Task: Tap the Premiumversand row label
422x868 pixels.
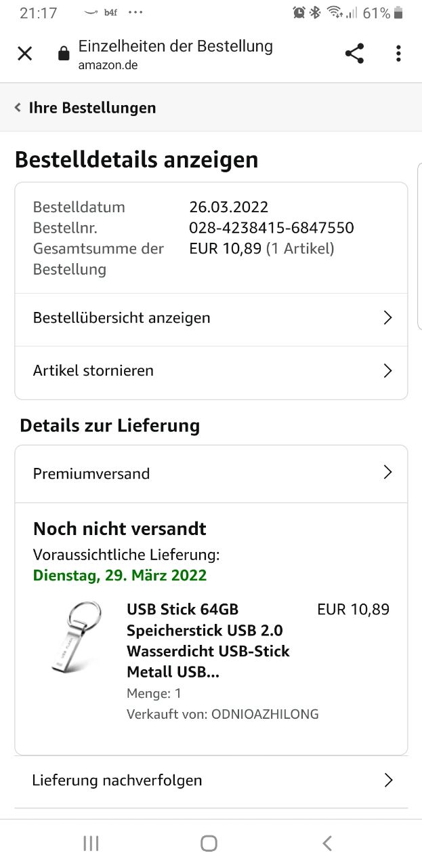Action: tap(91, 473)
